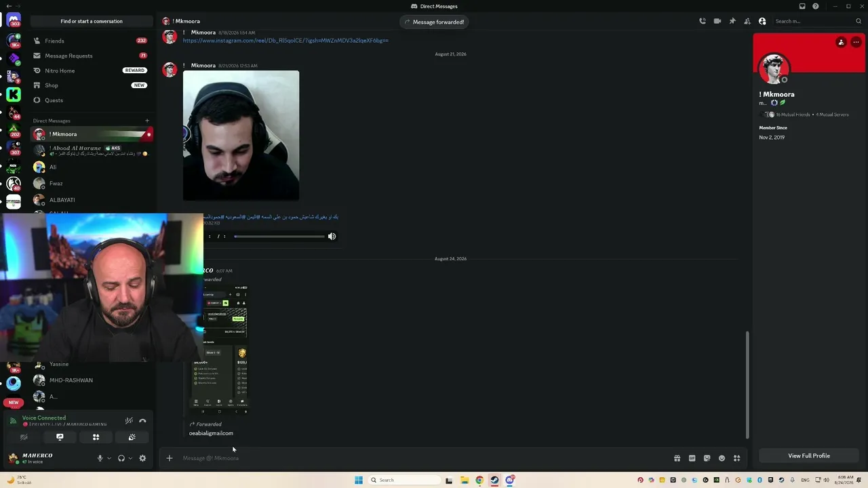Open the Friends tab
The width and height of the screenshot is (868, 488).
pyautogui.click(x=92, y=41)
